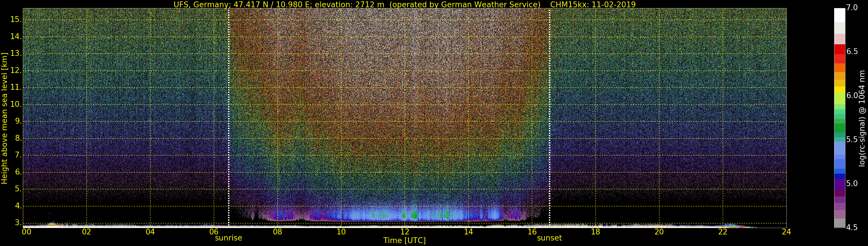The width and height of the screenshot is (868, 246).
Task: Click the white segment at the colorbar top
Action: (x=840, y=15)
